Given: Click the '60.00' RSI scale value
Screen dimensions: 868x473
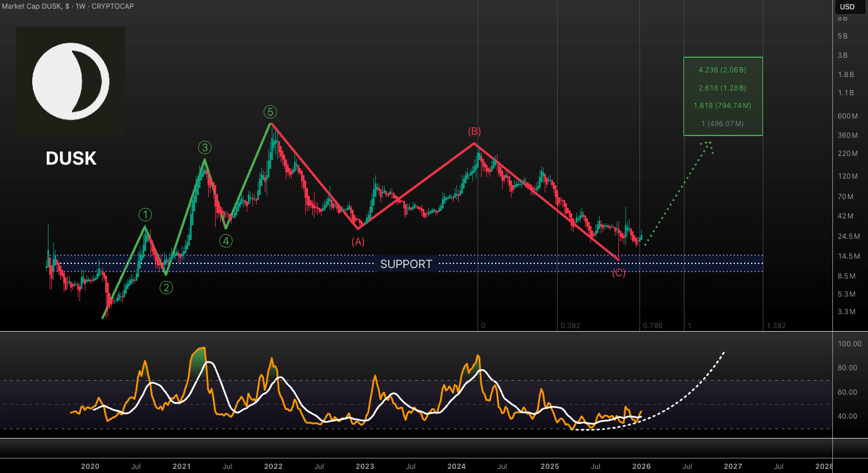Looking at the screenshot, I should [849, 392].
